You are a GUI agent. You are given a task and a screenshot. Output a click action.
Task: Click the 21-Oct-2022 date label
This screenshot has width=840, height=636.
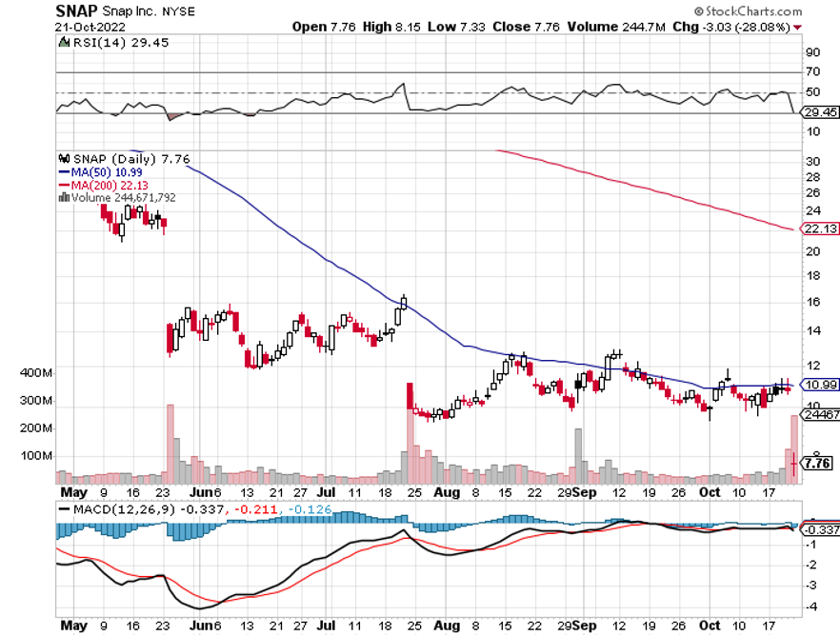90,27
